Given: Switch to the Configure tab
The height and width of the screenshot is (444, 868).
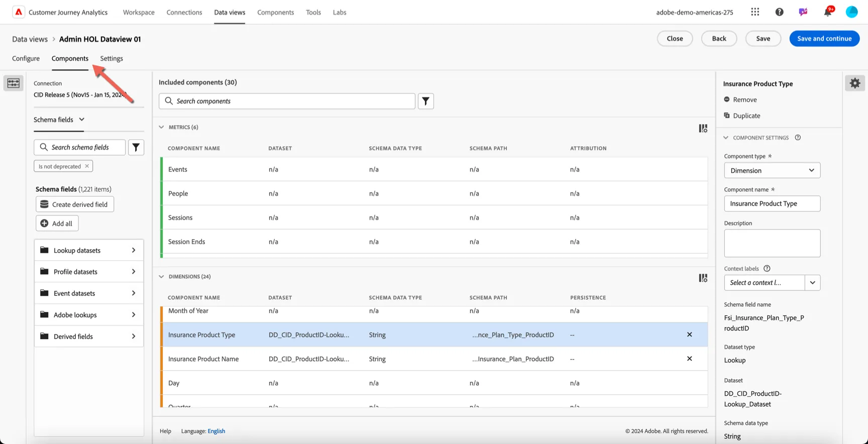Looking at the screenshot, I should tap(26, 58).
